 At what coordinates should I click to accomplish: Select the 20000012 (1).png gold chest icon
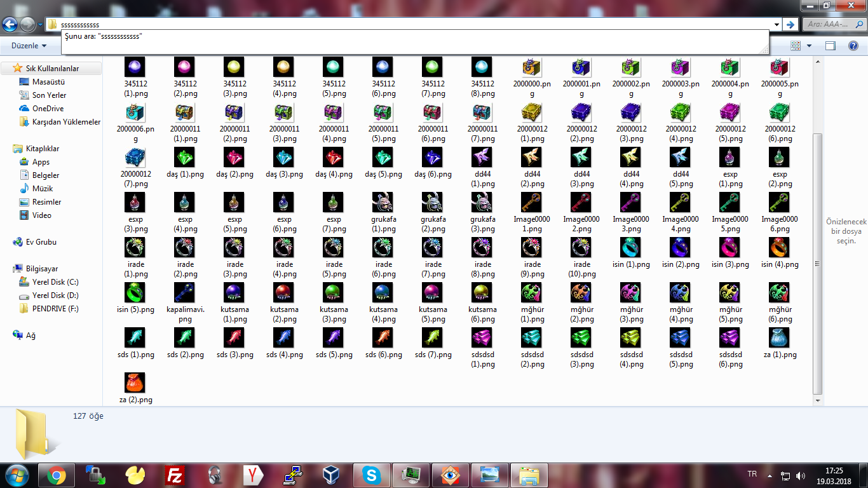pyautogui.click(x=532, y=112)
